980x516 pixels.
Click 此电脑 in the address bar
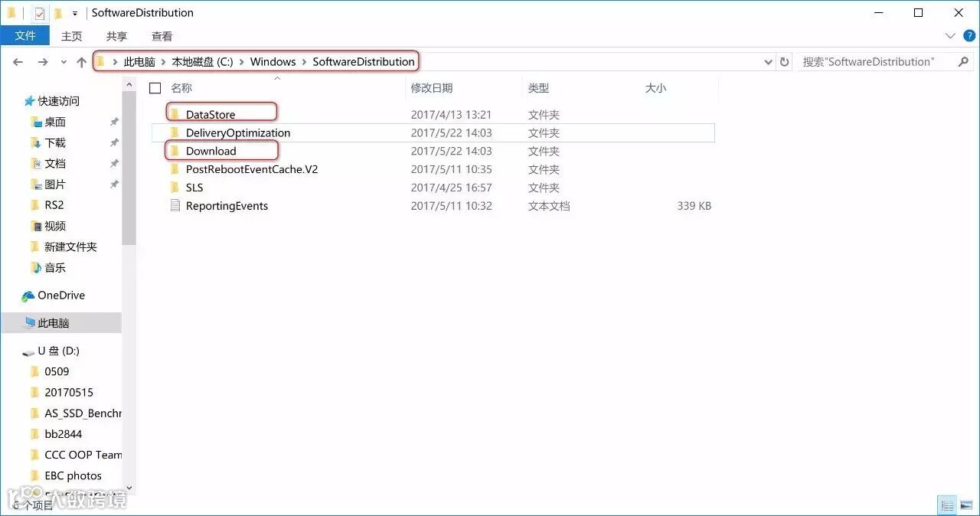(x=139, y=62)
